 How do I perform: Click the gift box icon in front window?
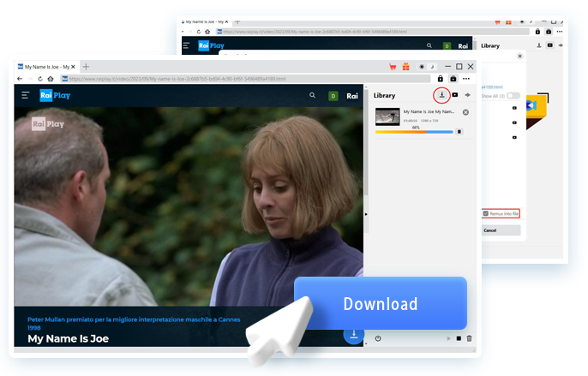pyautogui.click(x=405, y=67)
